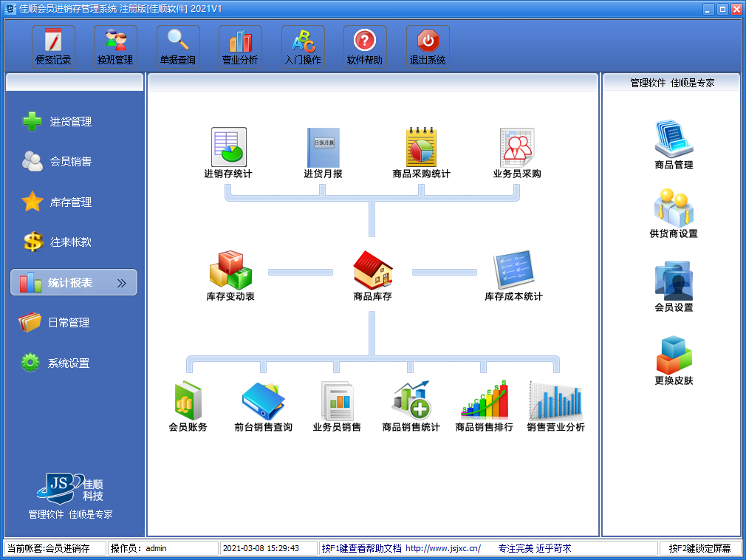The image size is (746, 560).
Task: Click the 操作员: admin status entry
Action: (x=163, y=548)
